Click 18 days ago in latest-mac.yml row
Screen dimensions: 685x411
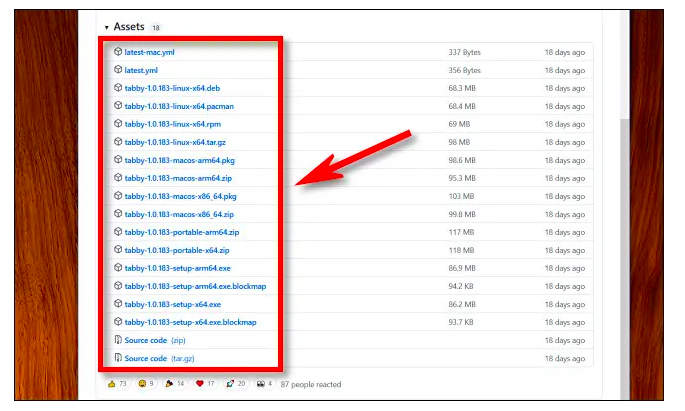coord(564,52)
